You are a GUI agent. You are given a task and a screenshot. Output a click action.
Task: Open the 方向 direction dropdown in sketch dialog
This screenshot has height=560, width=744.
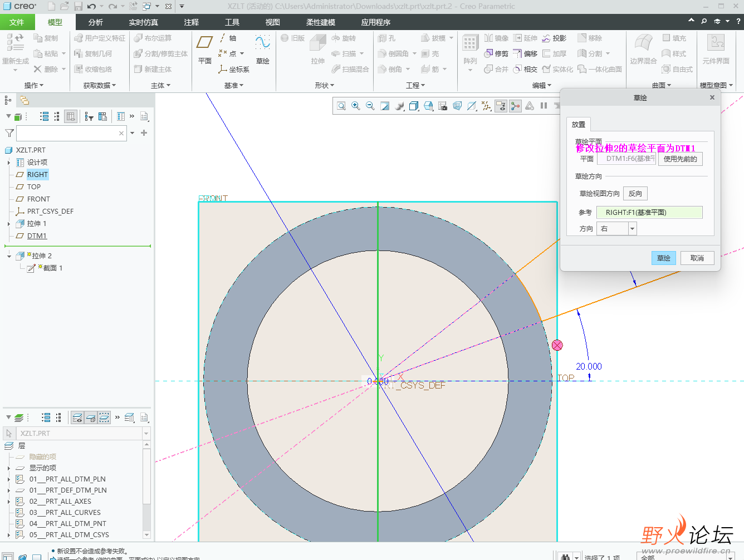[632, 228]
